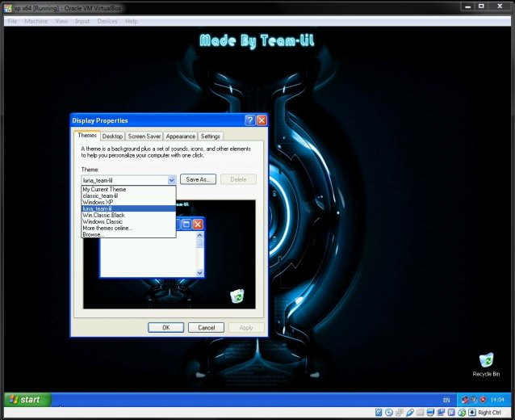
Task: Click the greyed Apply button
Action: pos(246,327)
